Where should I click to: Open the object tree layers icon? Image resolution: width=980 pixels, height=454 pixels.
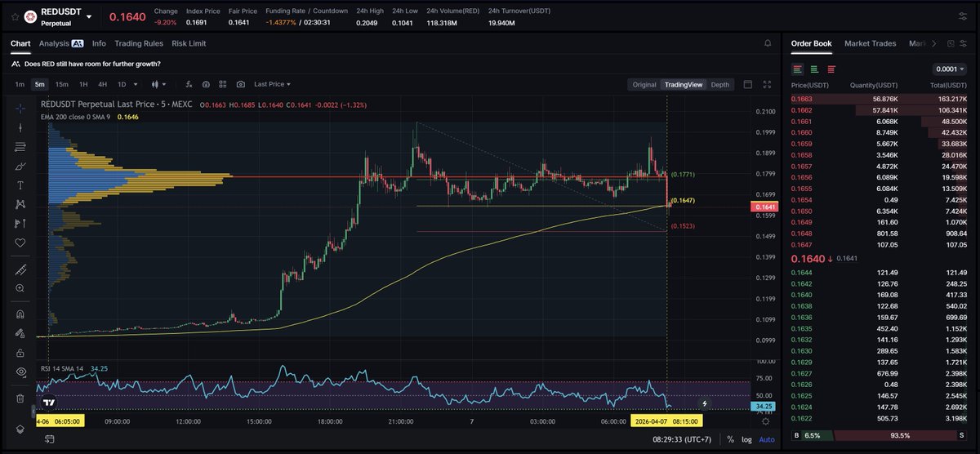click(20, 430)
